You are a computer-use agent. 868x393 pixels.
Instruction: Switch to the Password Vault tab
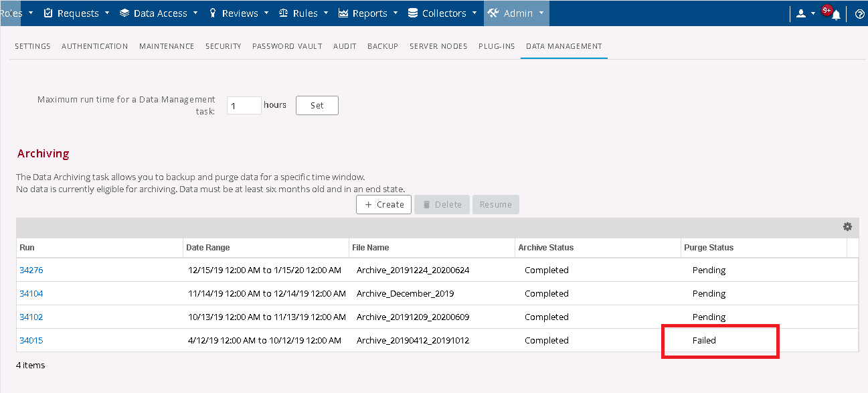coord(287,46)
